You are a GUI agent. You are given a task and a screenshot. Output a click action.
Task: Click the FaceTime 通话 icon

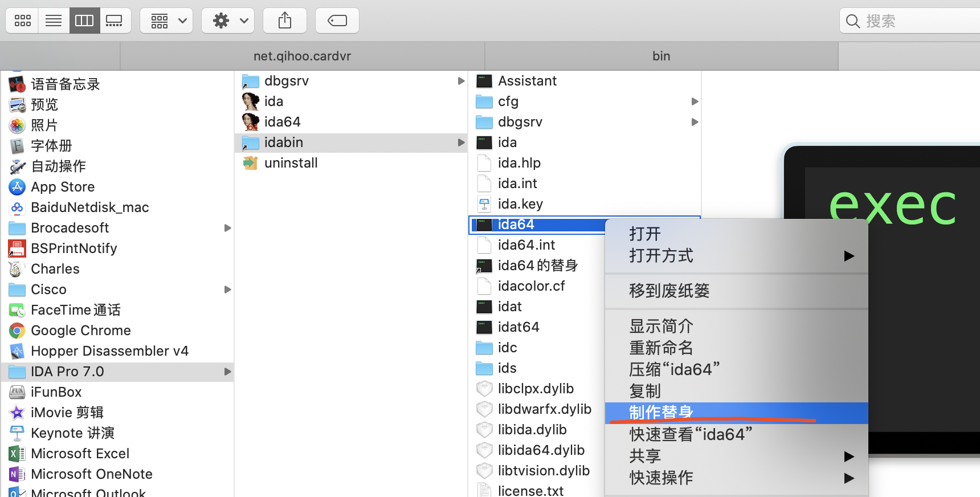click(x=17, y=310)
